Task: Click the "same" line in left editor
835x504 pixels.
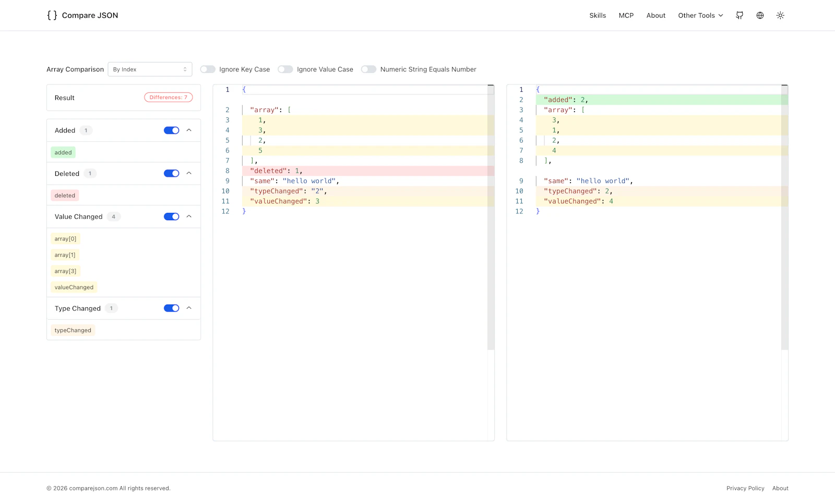Action: tap(295, 181)
